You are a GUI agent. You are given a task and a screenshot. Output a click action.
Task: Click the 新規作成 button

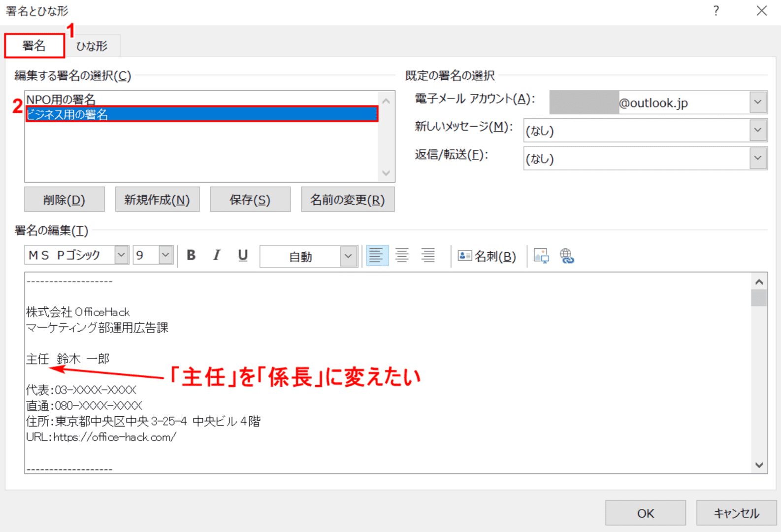157,199
